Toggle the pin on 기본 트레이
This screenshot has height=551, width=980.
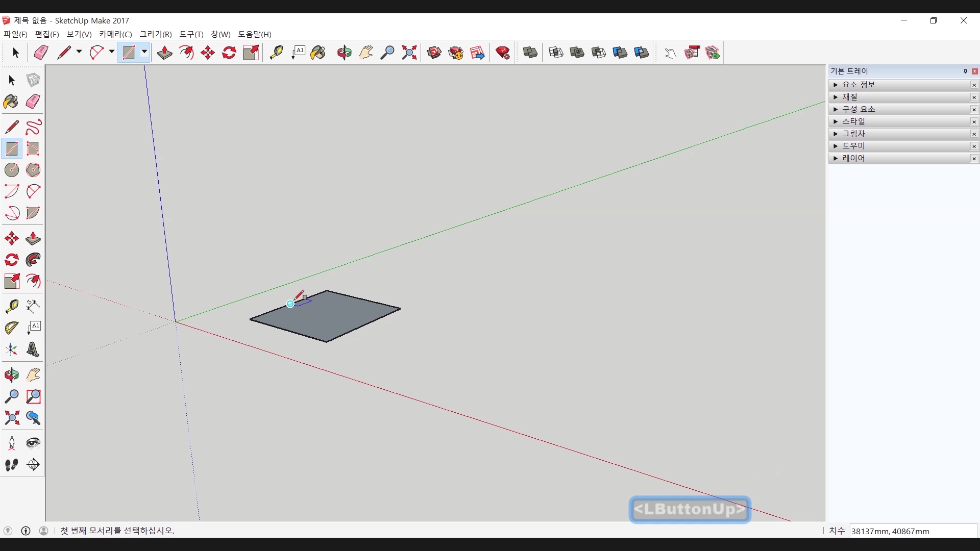[965, 71]
